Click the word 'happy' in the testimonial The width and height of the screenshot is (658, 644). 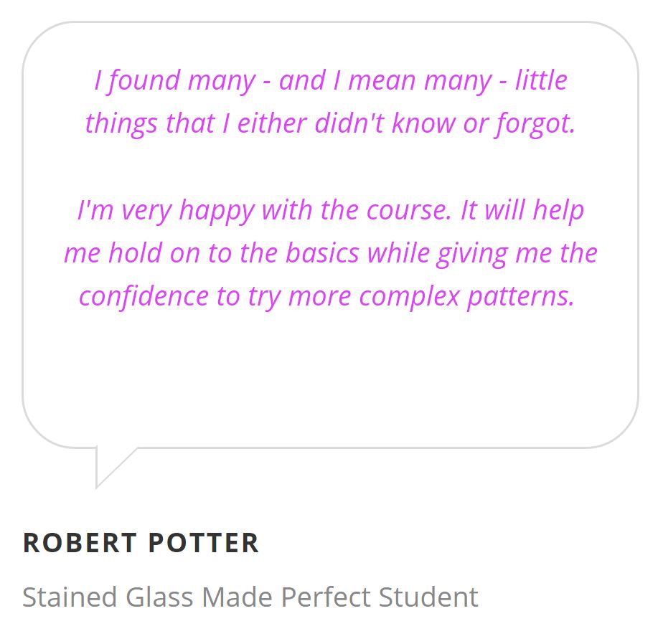(217, 211)
